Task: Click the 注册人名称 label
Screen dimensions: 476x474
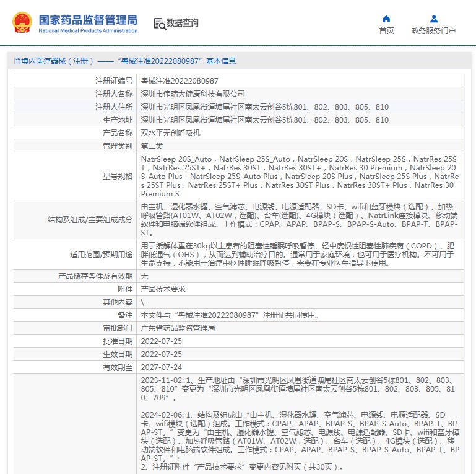Action: click(x=114, y=94)
